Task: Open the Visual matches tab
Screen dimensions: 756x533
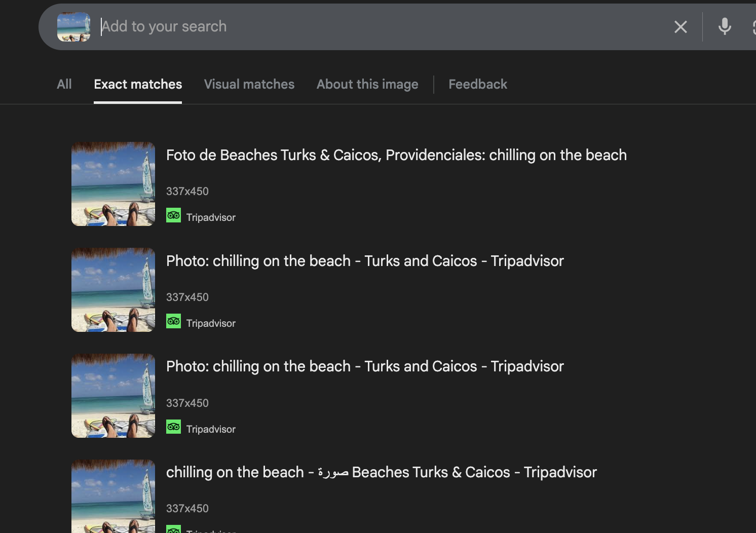Action: tap(249, 84)
